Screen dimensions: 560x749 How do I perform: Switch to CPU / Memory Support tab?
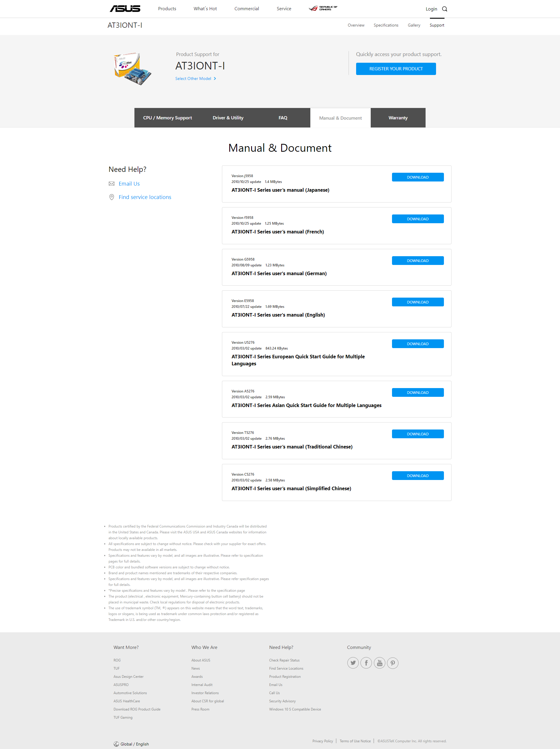167,118
